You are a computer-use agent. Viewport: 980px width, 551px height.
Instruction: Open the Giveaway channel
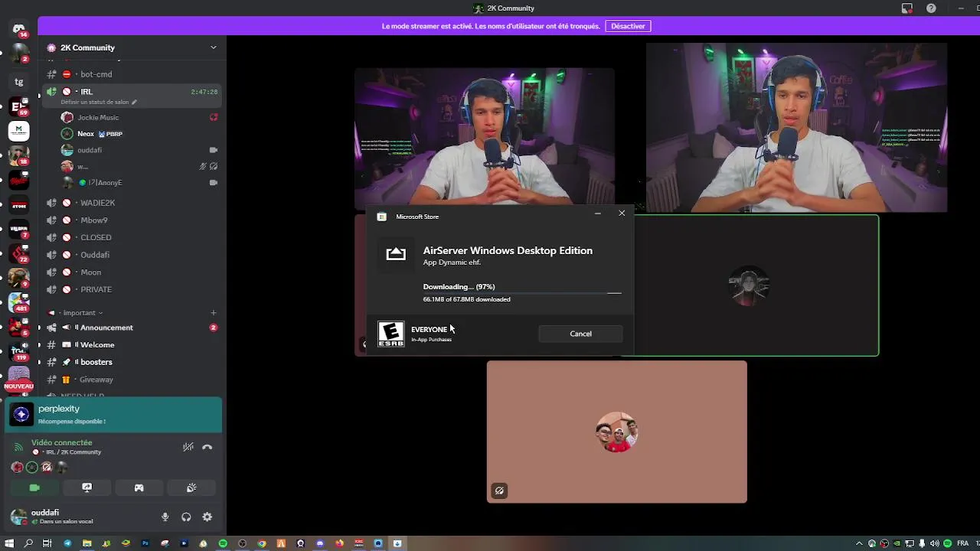[132, 380]
